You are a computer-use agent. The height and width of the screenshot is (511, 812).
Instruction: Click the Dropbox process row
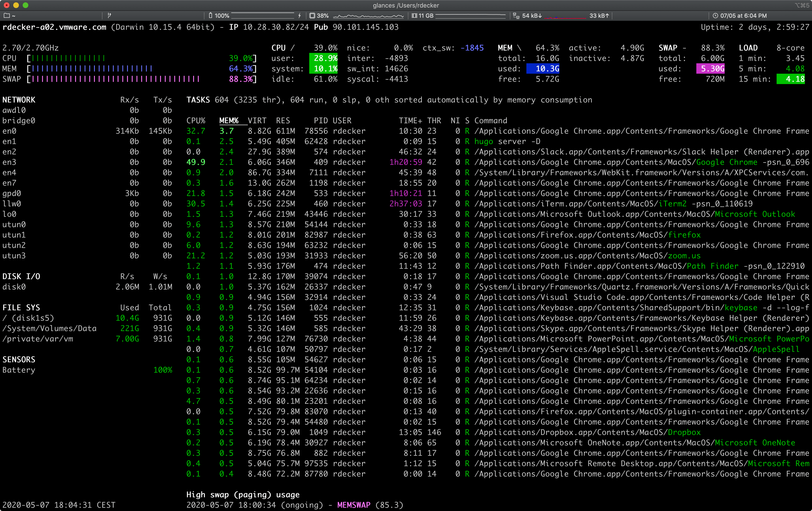[498, 433]
